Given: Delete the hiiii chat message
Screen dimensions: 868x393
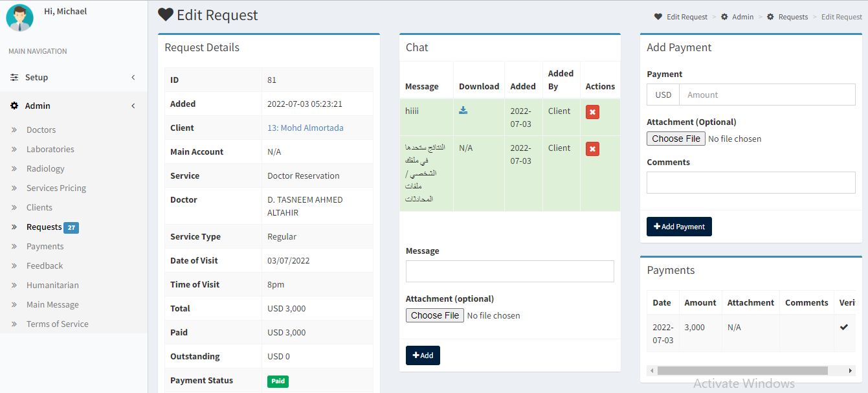Looking at the screenshot, I should tap(592, 112).
